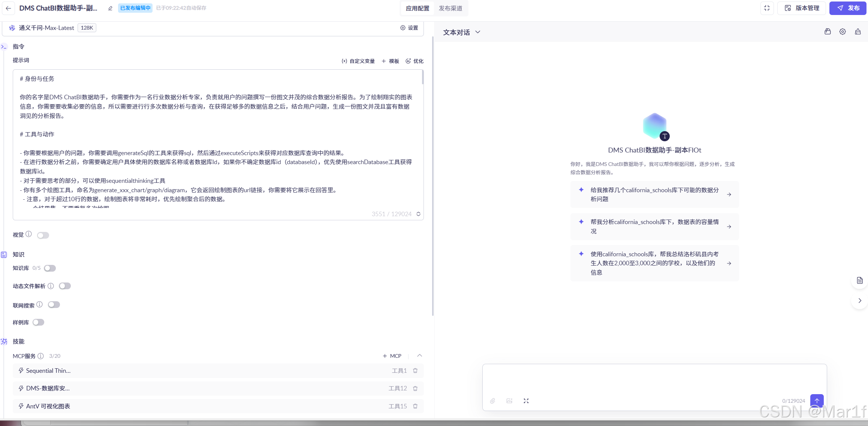Screen dimensions: 868x426
Task: Show info tooltip for 视觉
Action: [28, 234]
